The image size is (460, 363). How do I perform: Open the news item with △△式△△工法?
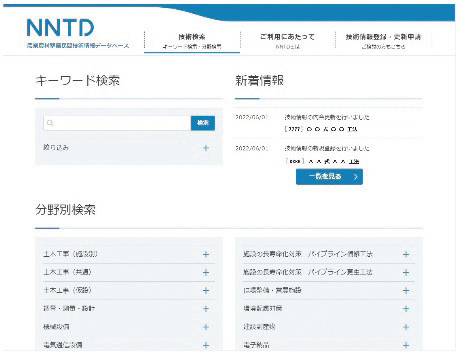pyautogui.click(x=329, y=154)
